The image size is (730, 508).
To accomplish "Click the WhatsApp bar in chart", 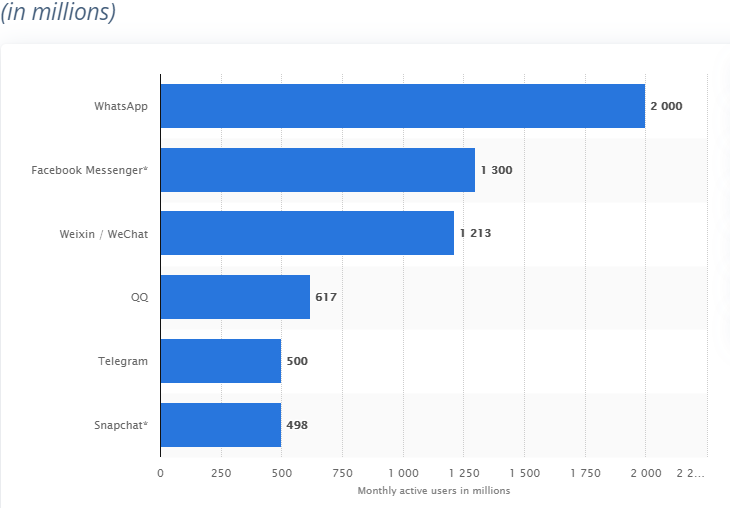I will click(x=403, y=106).
